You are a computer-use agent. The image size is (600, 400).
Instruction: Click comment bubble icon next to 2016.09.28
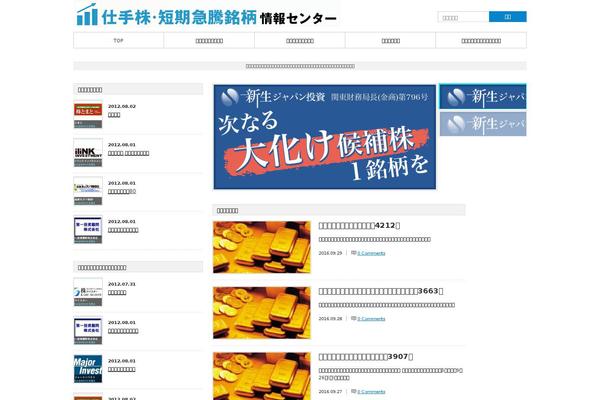354,318
